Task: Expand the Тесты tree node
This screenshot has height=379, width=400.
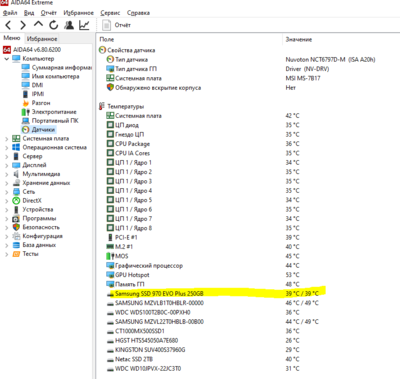Action: point(6,254)
